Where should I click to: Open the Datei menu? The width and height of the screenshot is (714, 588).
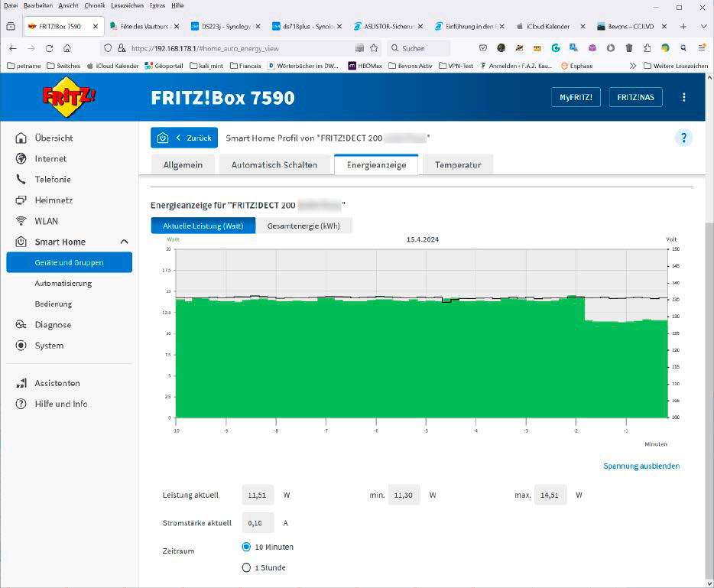[x=11, y=5]
